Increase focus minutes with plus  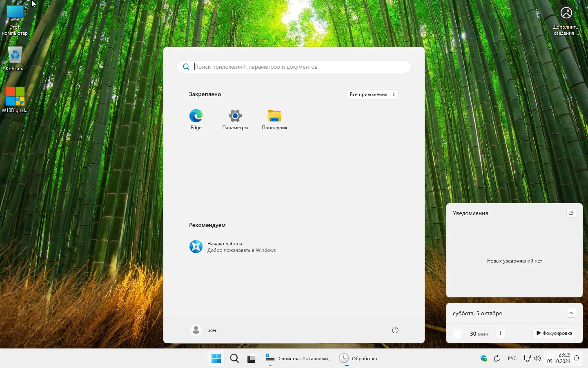[500, 333]
